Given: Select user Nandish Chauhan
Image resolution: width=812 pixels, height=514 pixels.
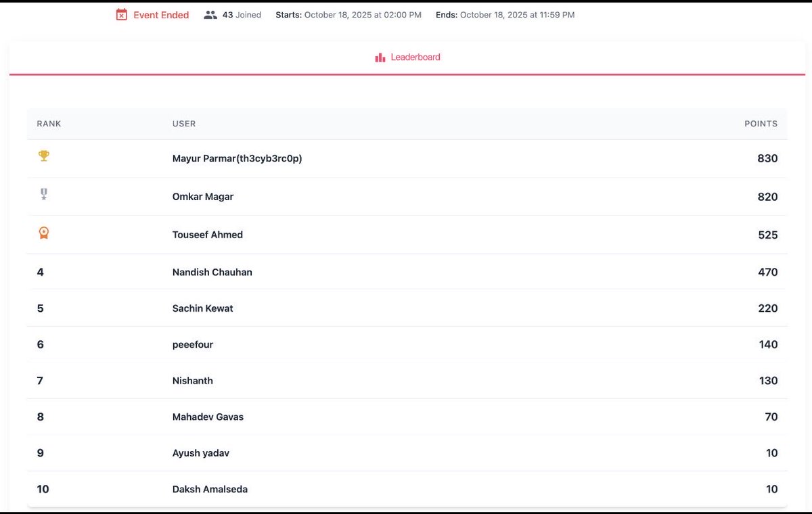Looking at the screenshot, I should click(x=212, y=272).
